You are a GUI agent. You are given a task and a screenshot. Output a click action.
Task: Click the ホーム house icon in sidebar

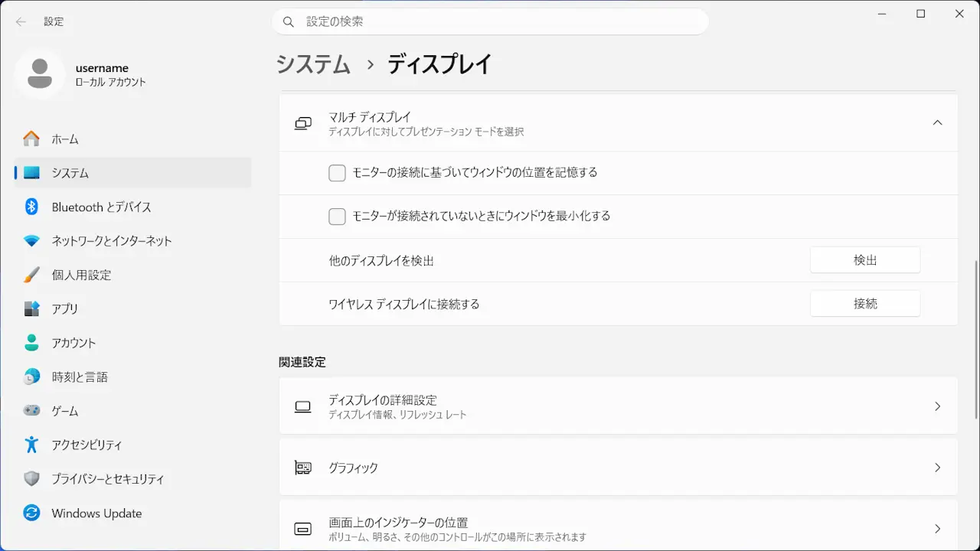click(31, 139)
